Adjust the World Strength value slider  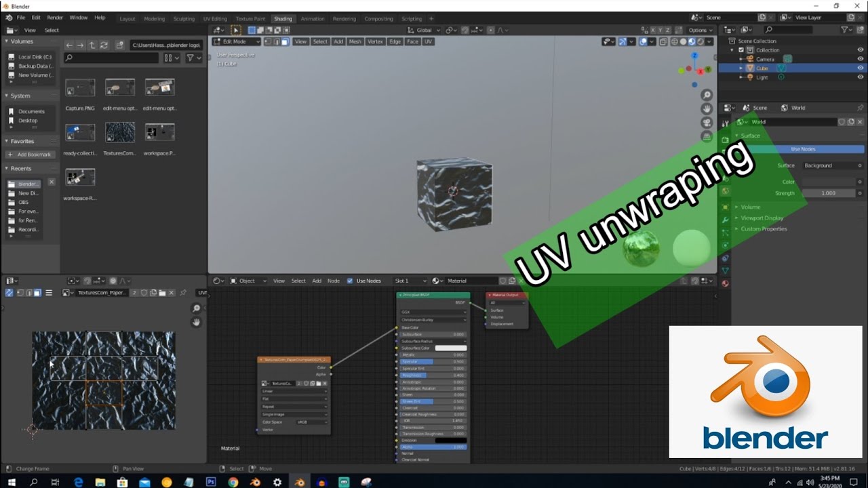(x=829, y=193)
